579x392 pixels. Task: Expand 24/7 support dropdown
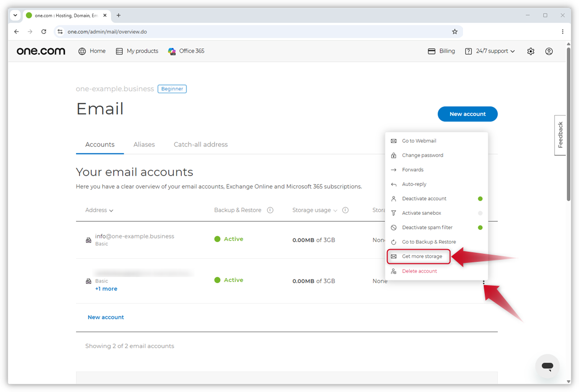(513, 51)
